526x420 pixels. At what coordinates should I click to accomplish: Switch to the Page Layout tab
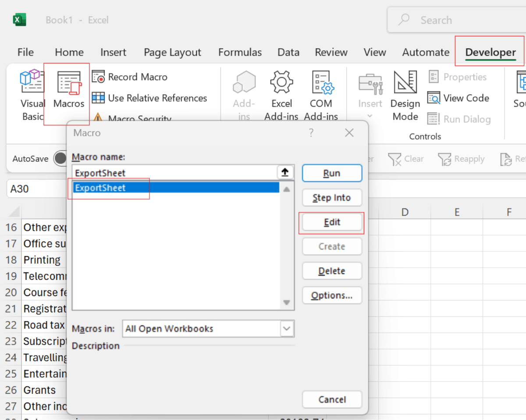pos(172,52)
